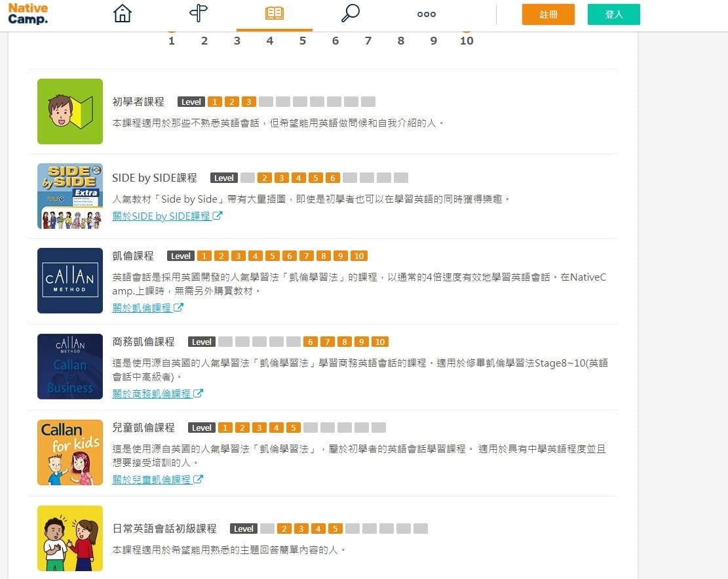This screenshot has width=728, height=579.
Task: Click the 登入 button
Action: pos(613,14)
